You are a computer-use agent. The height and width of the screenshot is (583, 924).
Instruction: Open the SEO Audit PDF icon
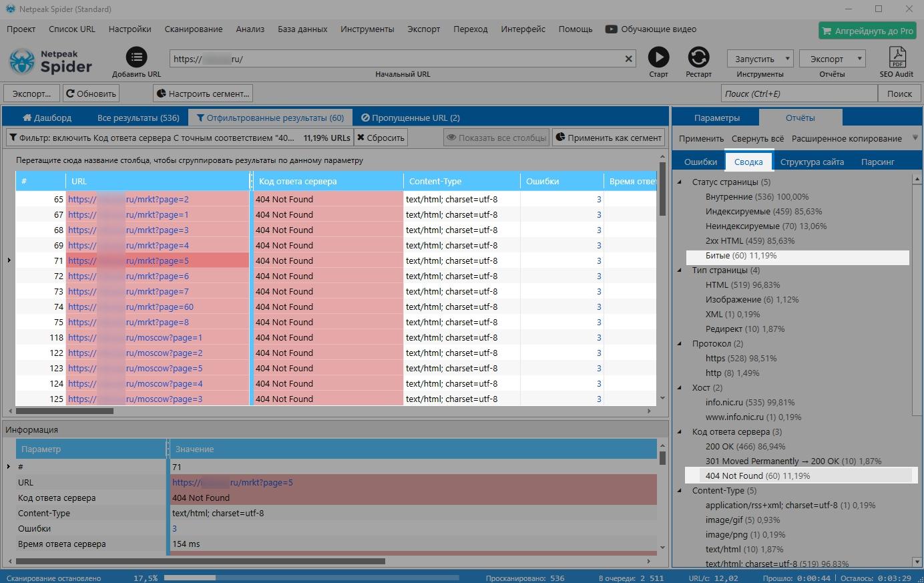(897, 57)
